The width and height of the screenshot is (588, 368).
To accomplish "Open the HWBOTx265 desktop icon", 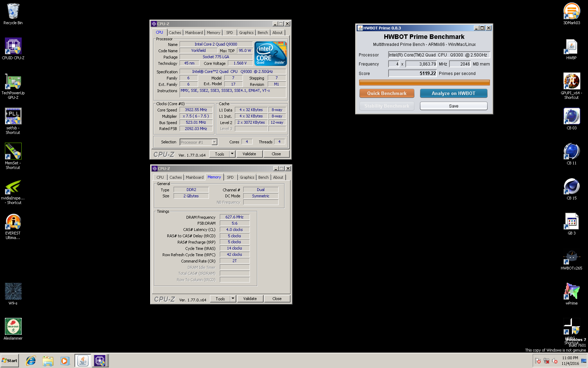I will coord(572,259).
